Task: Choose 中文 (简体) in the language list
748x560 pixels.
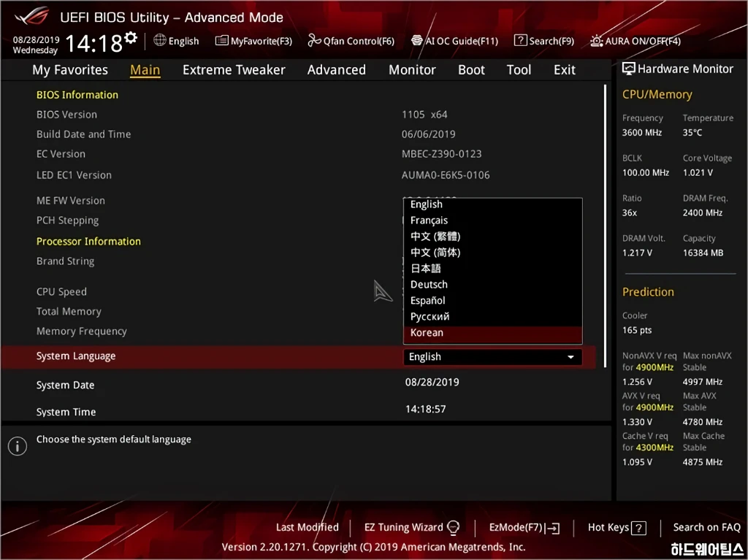Action: [x=493, y=253]
